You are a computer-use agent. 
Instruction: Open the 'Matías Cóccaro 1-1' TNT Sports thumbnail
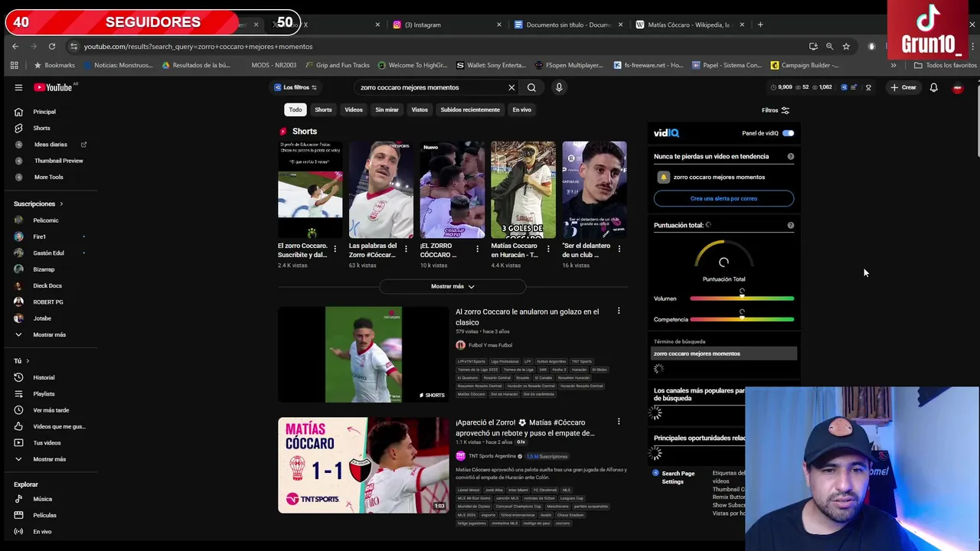pos(364,465)
